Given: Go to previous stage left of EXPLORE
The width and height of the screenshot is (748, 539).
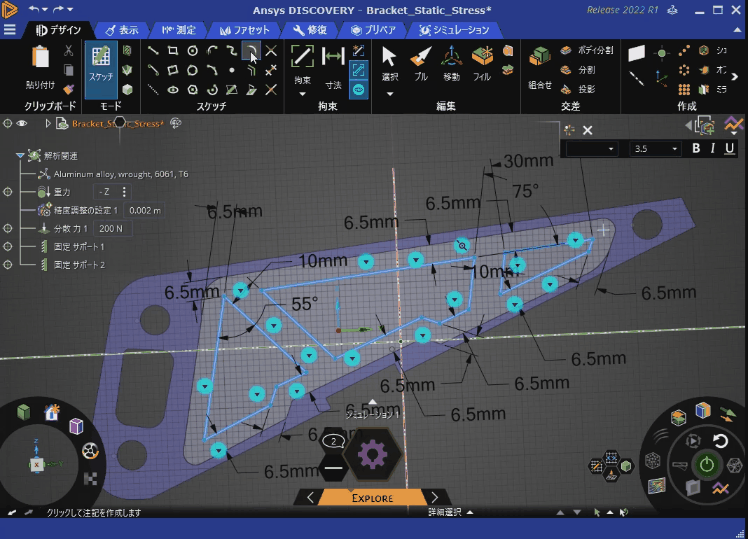Looking at the screenshot, I should tap(311, 498).
